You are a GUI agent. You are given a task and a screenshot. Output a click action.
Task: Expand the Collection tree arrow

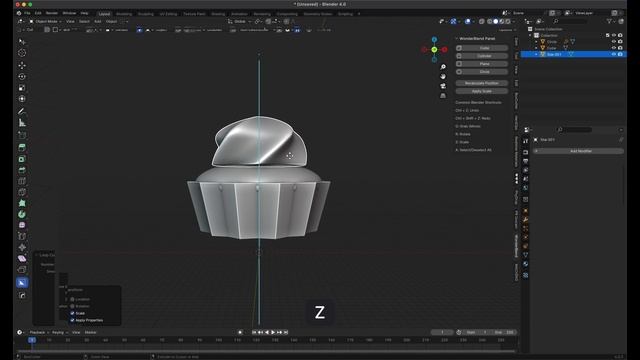click(531, 36)
